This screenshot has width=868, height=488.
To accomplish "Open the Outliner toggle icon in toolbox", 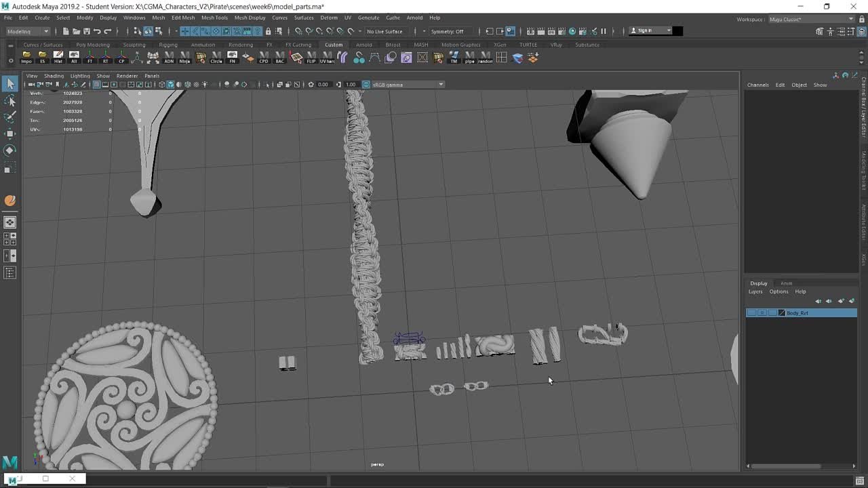I will click(x=10, y=273).
